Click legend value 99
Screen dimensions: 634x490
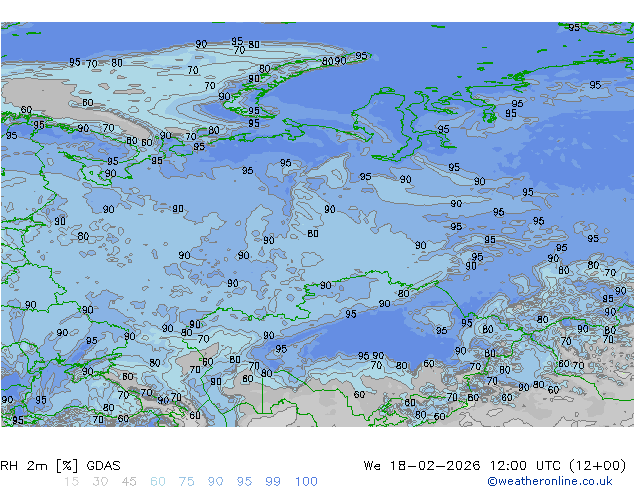coord(273,482)
